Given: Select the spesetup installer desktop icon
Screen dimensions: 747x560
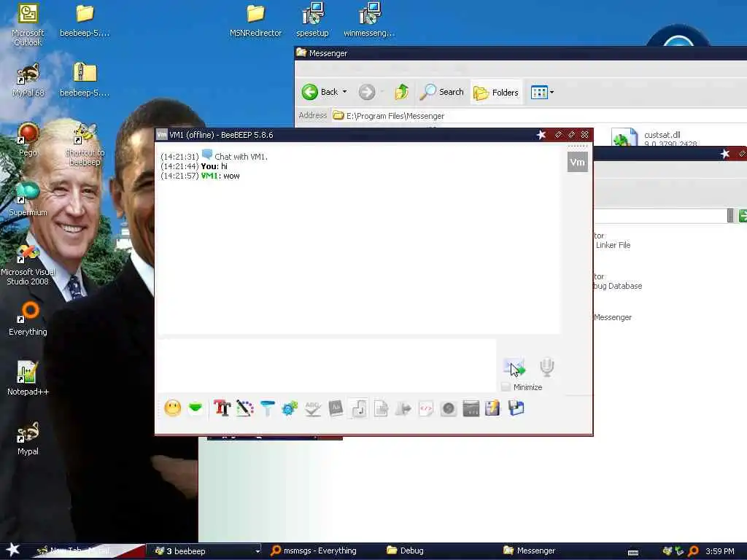Looking at the screenshot, I should coord(312,20).
